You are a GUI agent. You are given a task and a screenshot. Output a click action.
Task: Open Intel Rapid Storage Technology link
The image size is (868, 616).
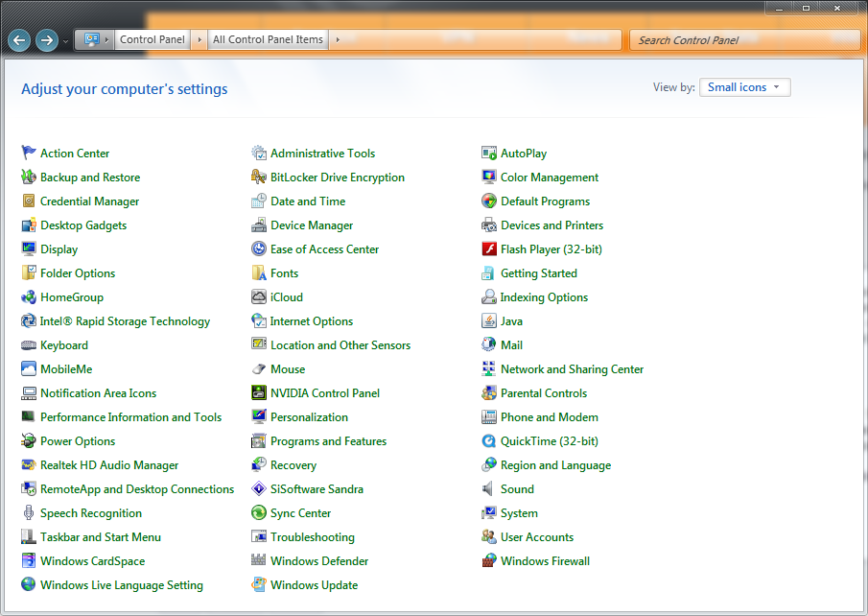[125, 320]
